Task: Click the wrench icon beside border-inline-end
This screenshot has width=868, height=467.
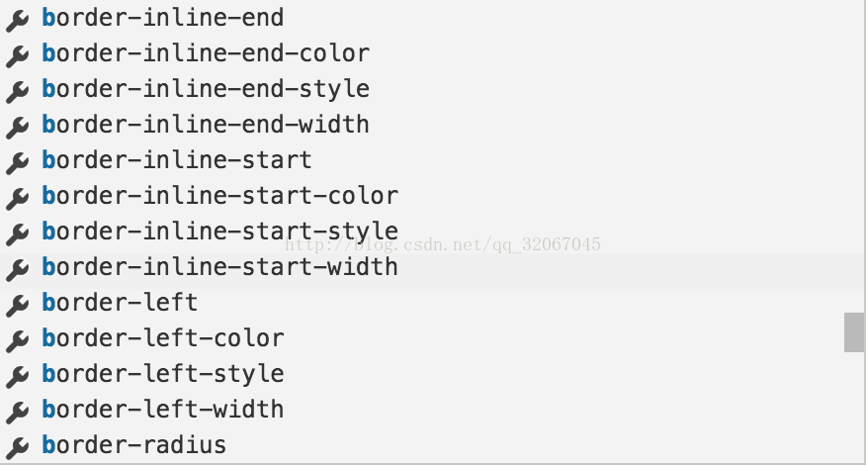Action: [x=17, y=21]
